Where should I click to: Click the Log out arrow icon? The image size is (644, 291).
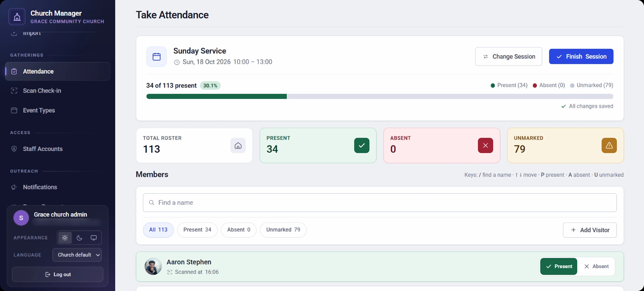[48, 275]
